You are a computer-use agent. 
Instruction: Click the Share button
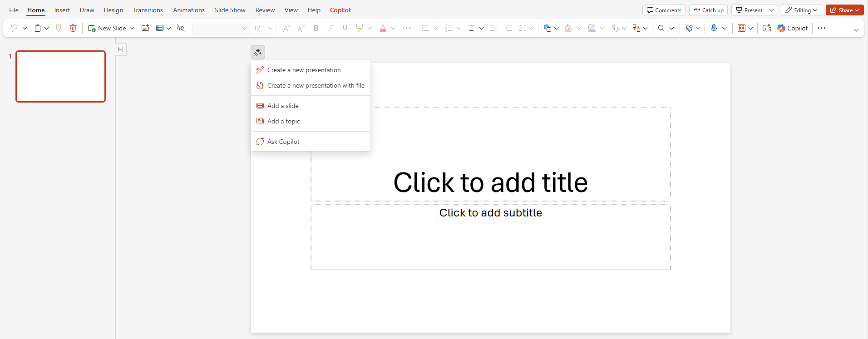844,10
